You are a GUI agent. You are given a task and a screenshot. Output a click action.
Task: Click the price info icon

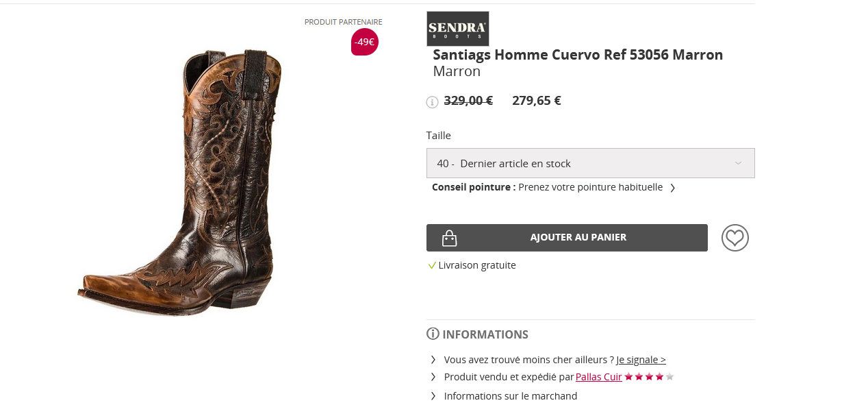(432, 102)
